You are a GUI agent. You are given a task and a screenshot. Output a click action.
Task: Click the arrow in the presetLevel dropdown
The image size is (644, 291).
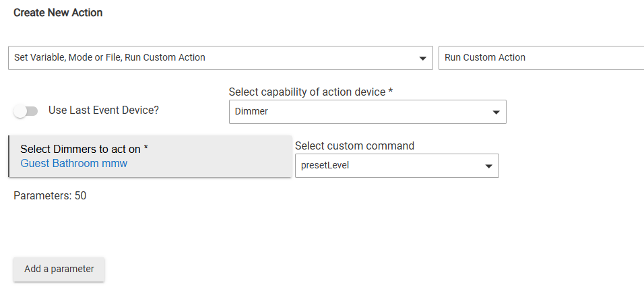click(488, 166)
